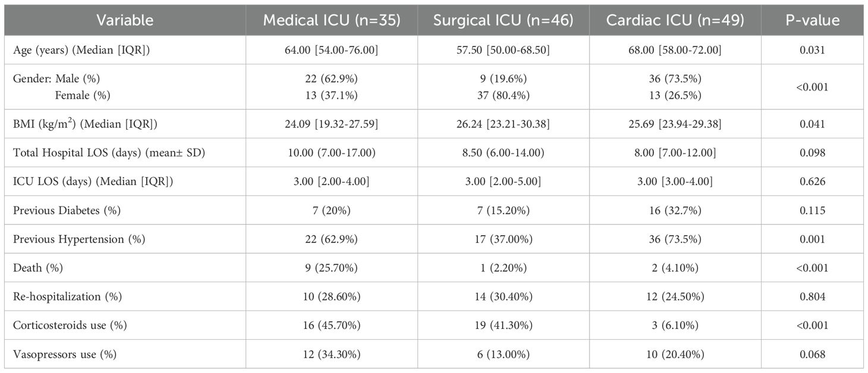This screenshot has width=868, height=373.
Task: Click the BMI (kg/m²) row label
Action: (85, 124)
